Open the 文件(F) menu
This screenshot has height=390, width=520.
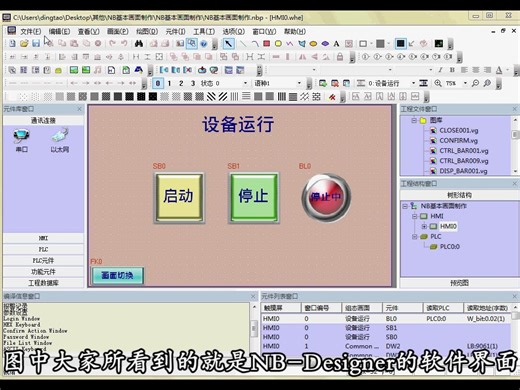point(31,32)
